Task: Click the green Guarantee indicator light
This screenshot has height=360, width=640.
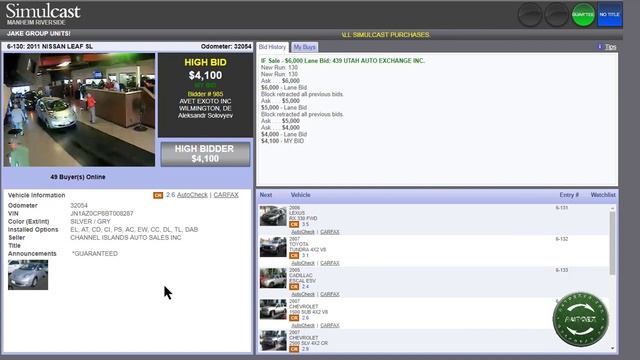Action: click(x=583, y=14)
